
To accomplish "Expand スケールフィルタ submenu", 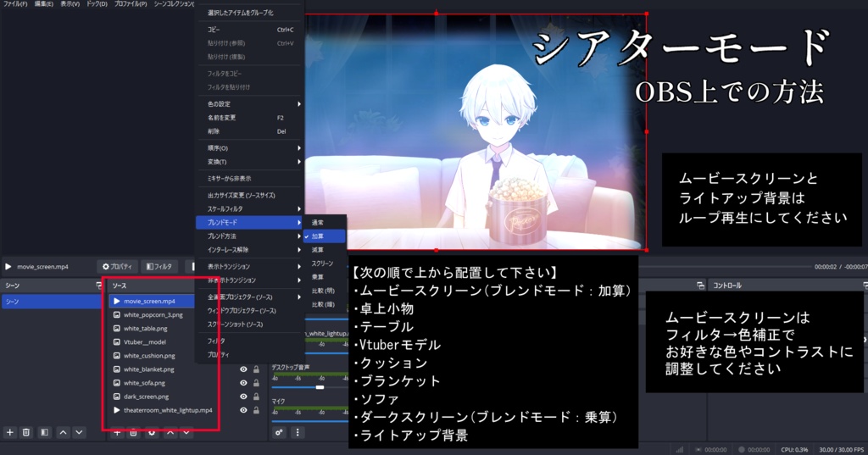I will pos(250,209).
